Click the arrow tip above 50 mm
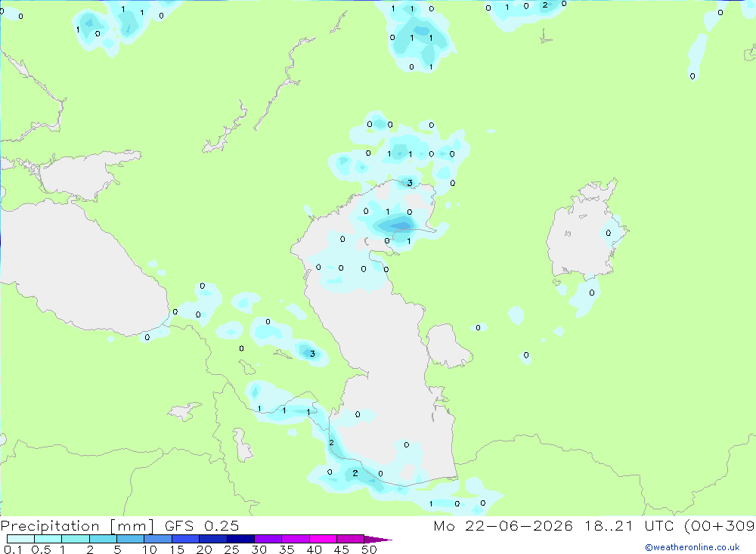Image resolution: width=756 pixels, height=554 pixels. 378,540
